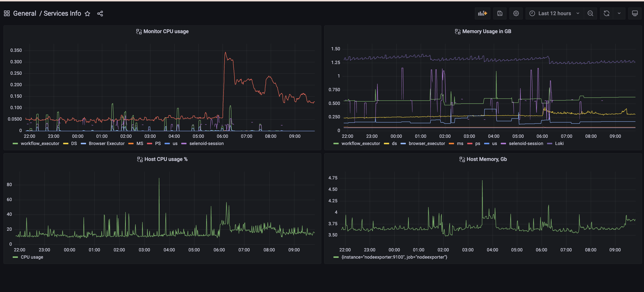Click the PS color swatch in the CPU legend
The height and width of the screenshot is (292, 644).
149,144
